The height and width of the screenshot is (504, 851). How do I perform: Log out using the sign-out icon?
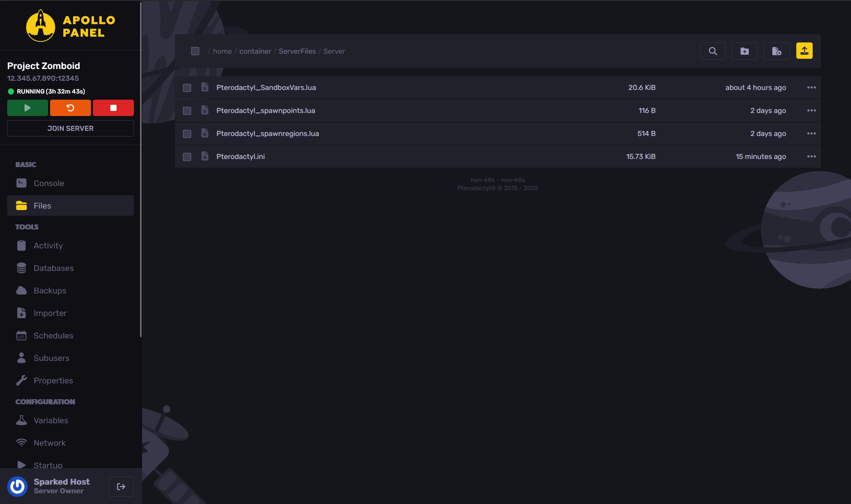click(121, 487)
